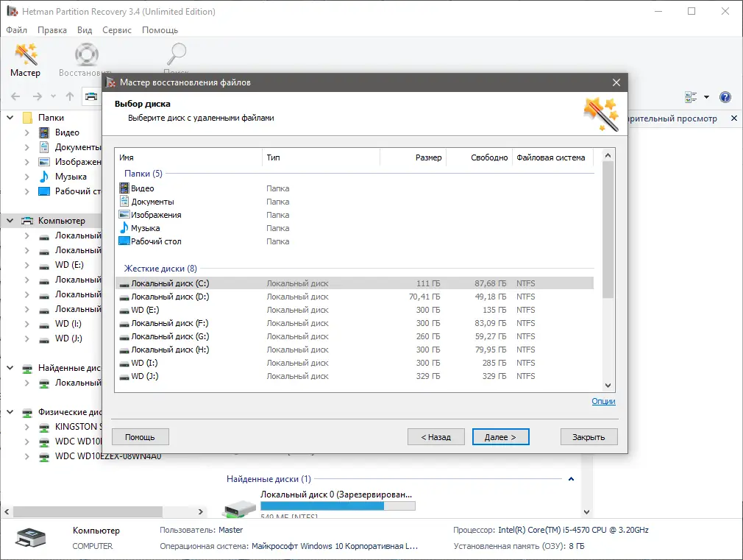
Task: Click the Recover lifebuoy toolbar icon
Action: 86,55
